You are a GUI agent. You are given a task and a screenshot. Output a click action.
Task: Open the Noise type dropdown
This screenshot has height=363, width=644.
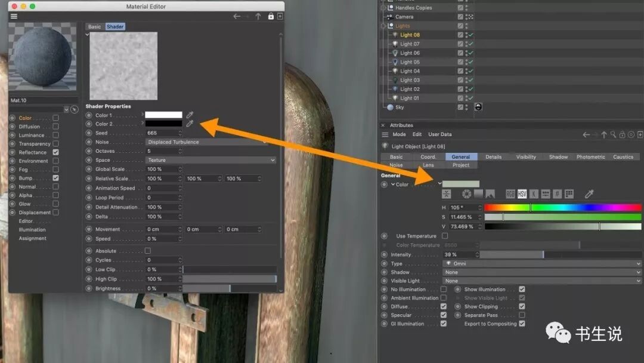[207, 142]
